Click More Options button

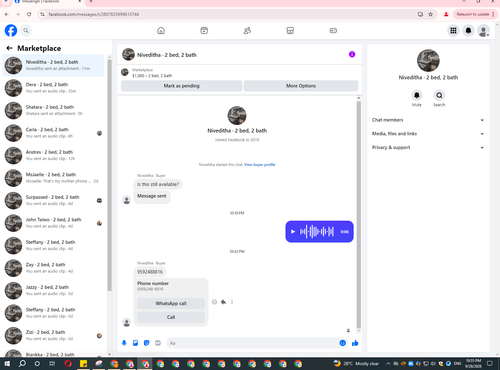pos(301,86)
